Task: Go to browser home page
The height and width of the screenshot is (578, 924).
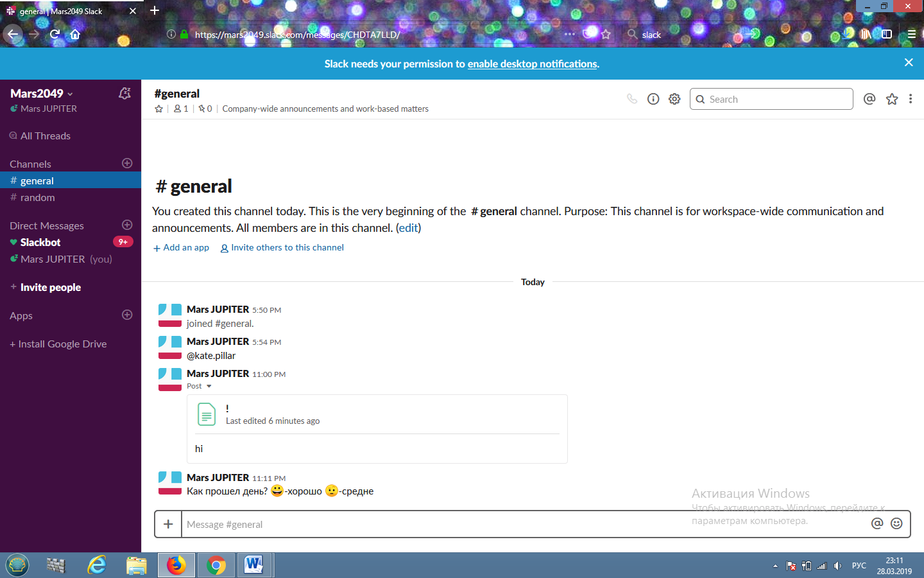Action: [75, 34]
